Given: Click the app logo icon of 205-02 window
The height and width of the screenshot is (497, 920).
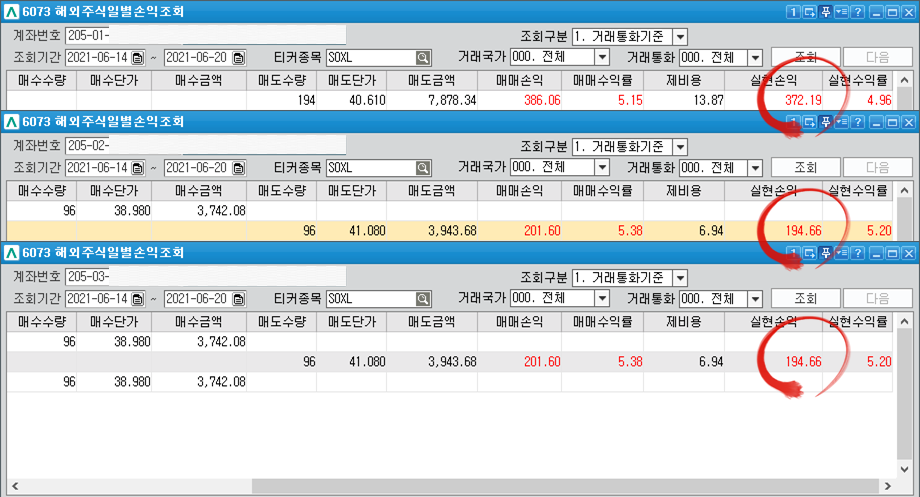Looking at the screenshot, I should click(x=12, y=122).
